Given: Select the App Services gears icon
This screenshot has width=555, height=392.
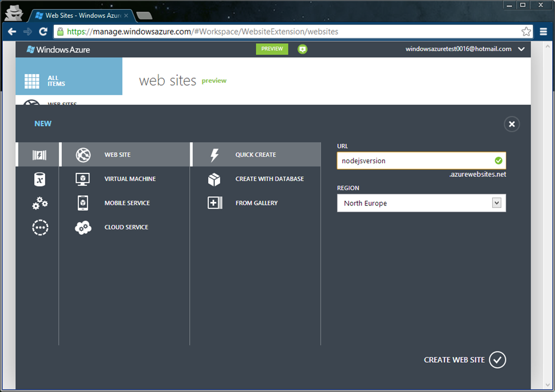Looking at the screenshot, I should pyautogui.click(x=40, y=203).
